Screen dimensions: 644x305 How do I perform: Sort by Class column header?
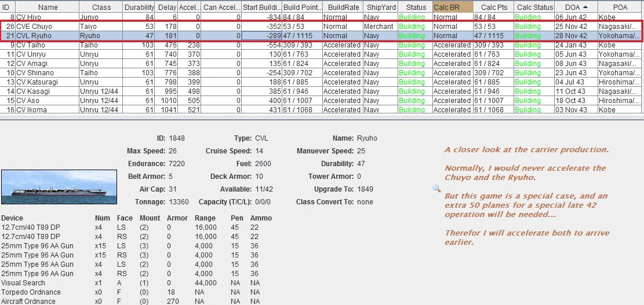[101, 8]
